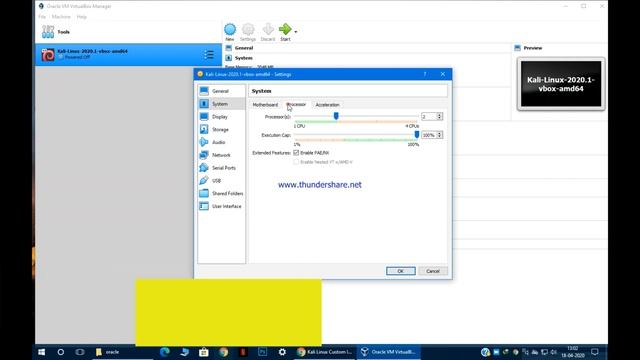Open Microsoft Store from taskbar

click(x=204, y=352)
